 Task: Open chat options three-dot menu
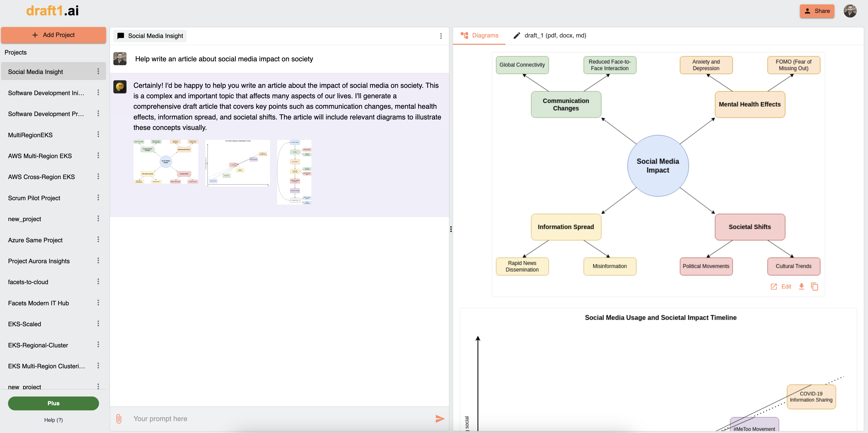pos(441,36)
